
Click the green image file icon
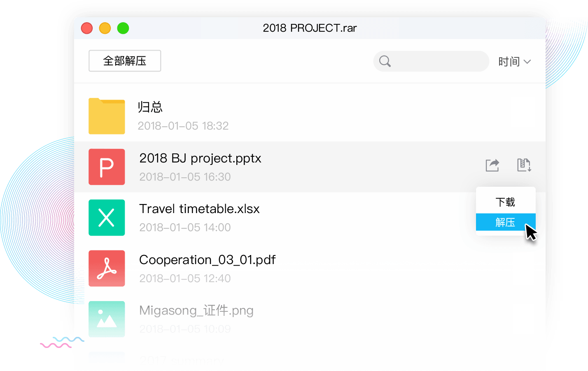(107, 319)
